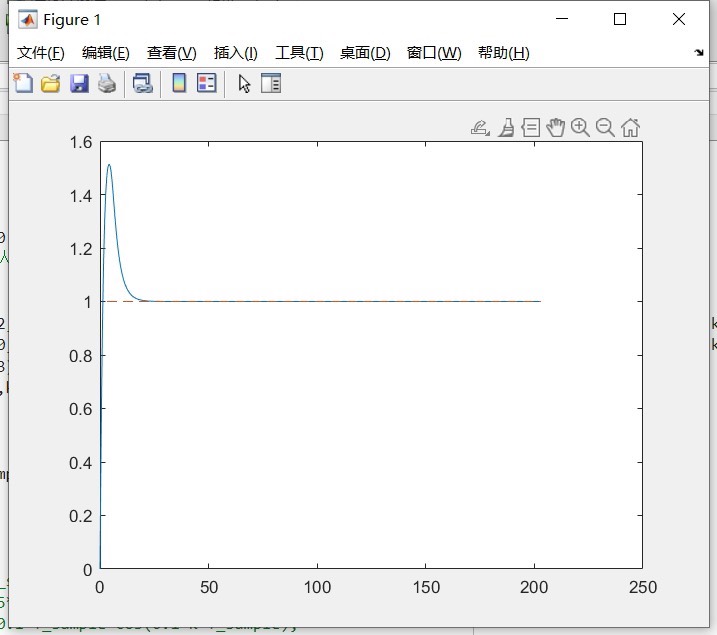The height and width of the screenshot is (635, 717).
Task: Select the Zoom In magnifier
Action: click(580, 128)
